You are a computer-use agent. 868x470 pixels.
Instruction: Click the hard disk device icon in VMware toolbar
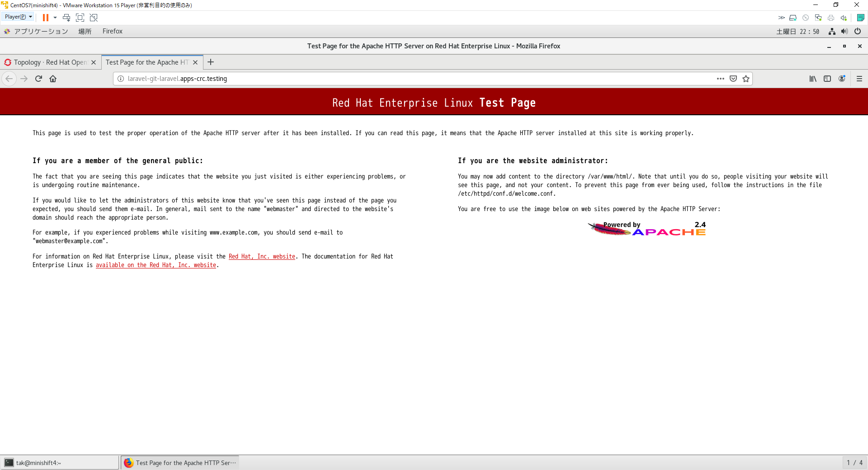793,18
